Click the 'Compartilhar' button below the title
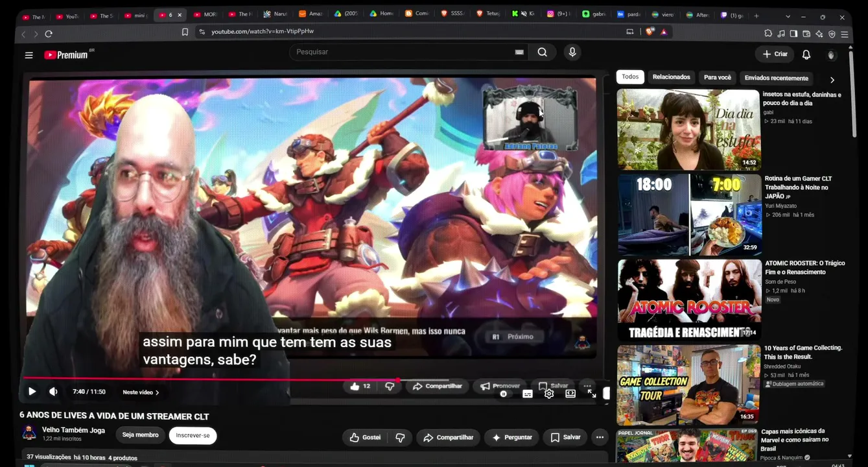868x467 pixels. (448, 438)
